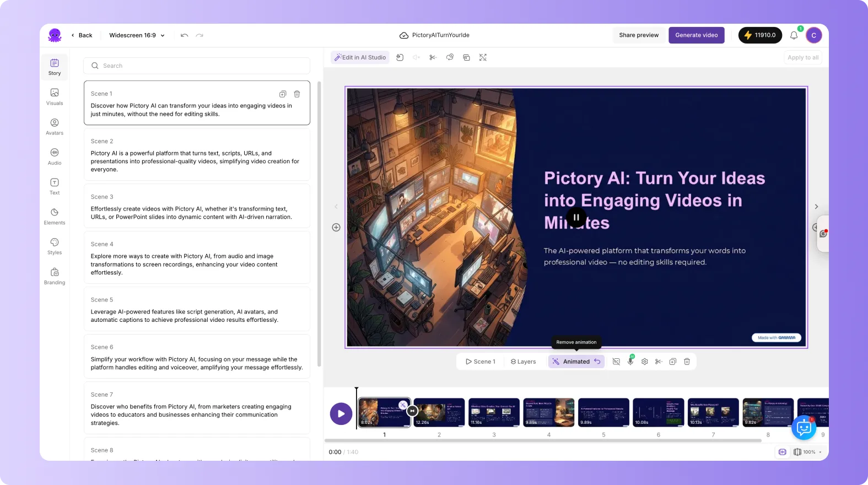Go to the previous scene with the left chevron
Viewport: 868px width, 485px height.
click(x=336, y=207)
